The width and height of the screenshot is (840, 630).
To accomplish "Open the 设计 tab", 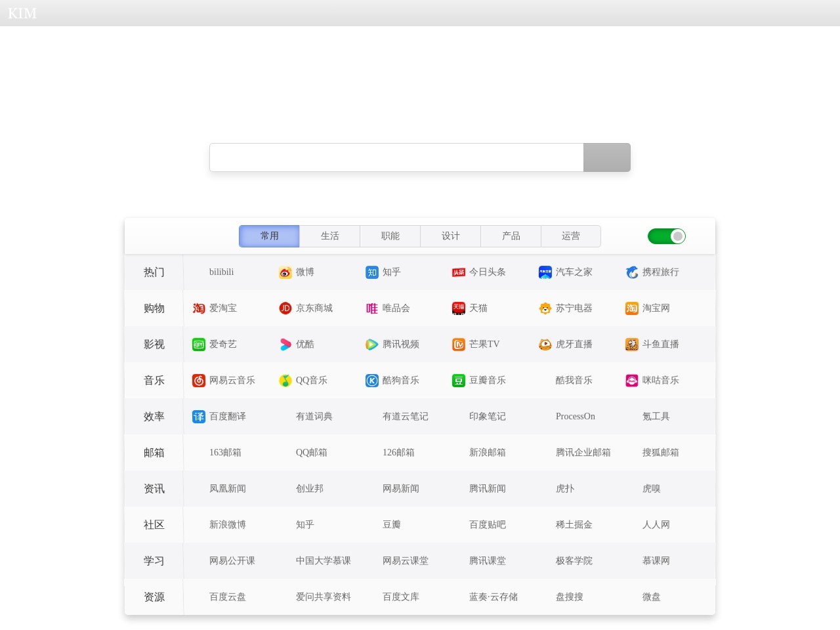I will 450,236.
